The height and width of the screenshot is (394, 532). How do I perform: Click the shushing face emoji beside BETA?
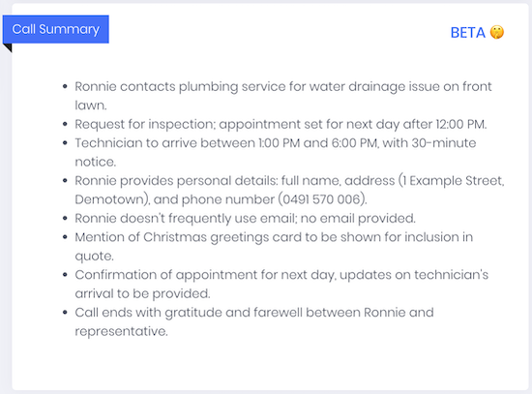click(497, 33)
